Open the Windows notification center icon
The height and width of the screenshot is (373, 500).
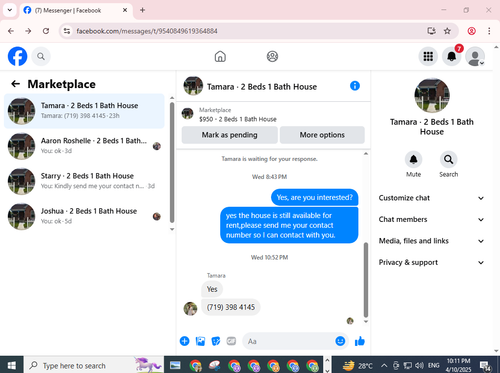485,365
